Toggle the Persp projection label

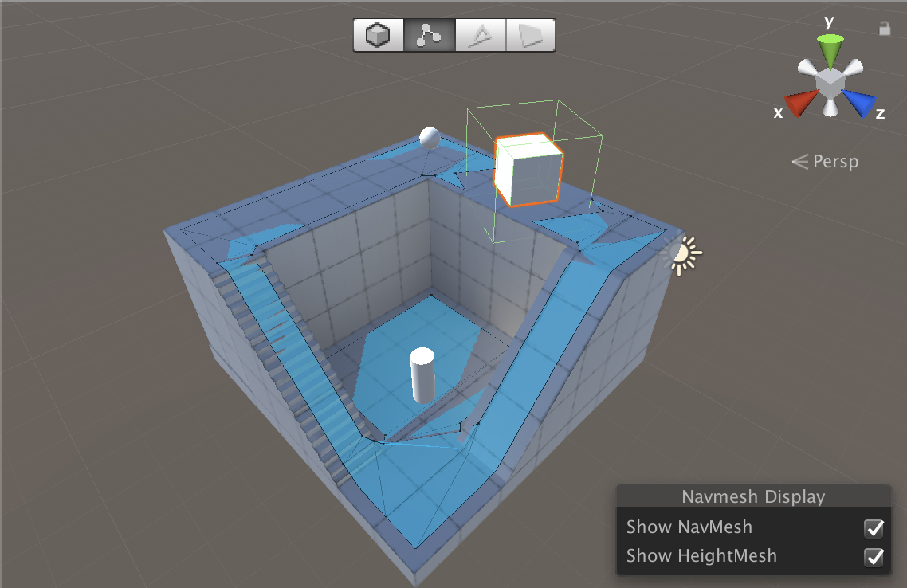click(x=826, y=162)
